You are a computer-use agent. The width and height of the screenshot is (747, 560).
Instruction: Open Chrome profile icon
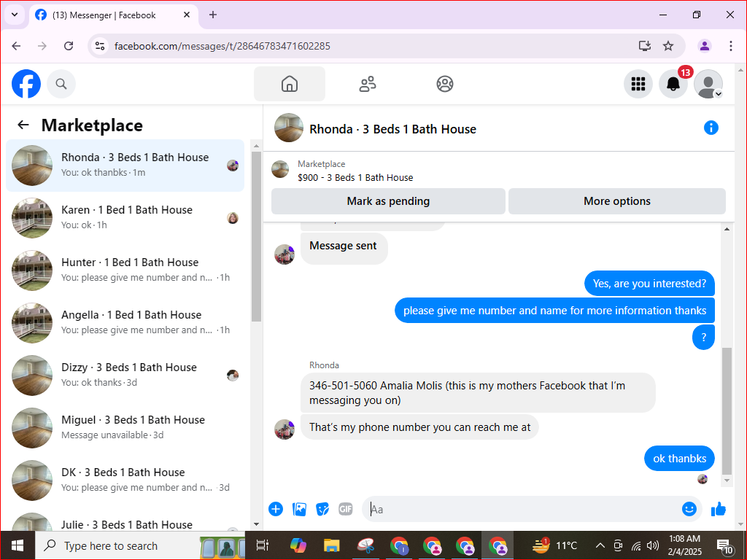click(705, 46)
